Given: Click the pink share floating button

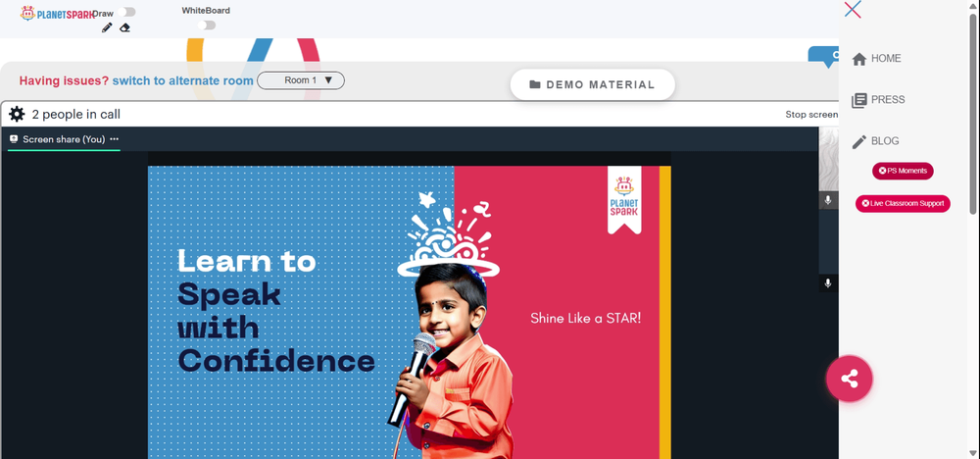Looking at the screenshot, I should coord(850,379).
